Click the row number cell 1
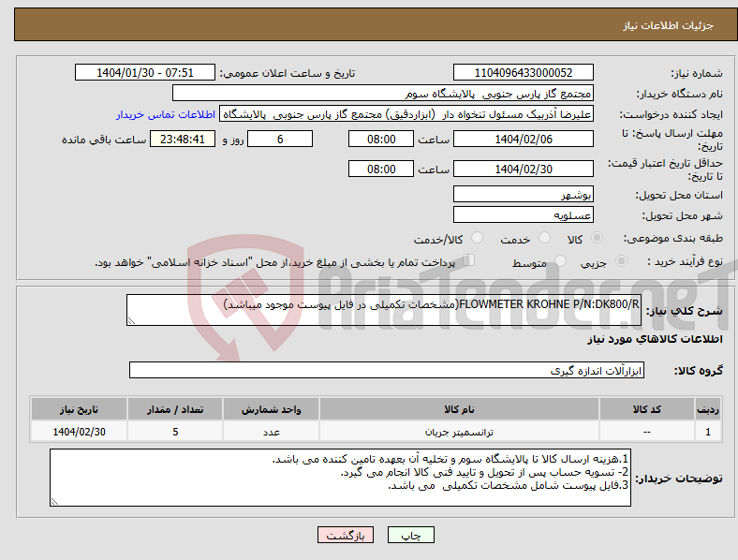The height and width of the screenshot is (560, 738). 708,432
